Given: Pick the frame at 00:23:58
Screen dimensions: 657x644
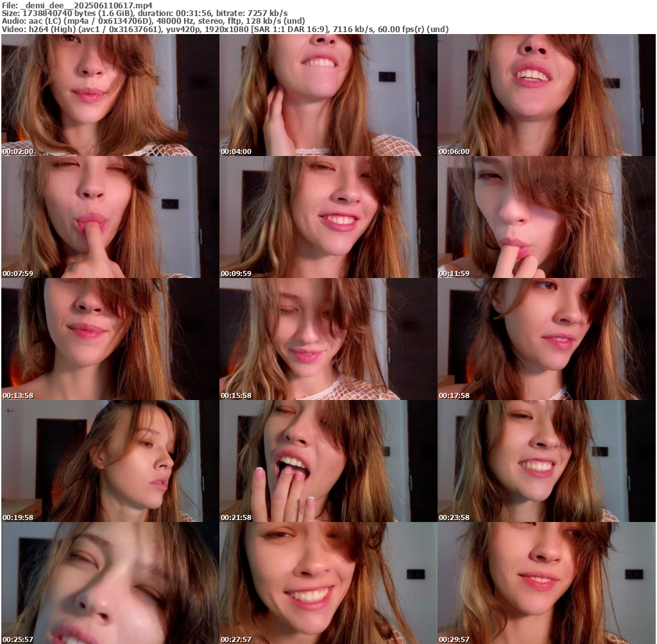Looking at the screenshot, I should (547, 461).
